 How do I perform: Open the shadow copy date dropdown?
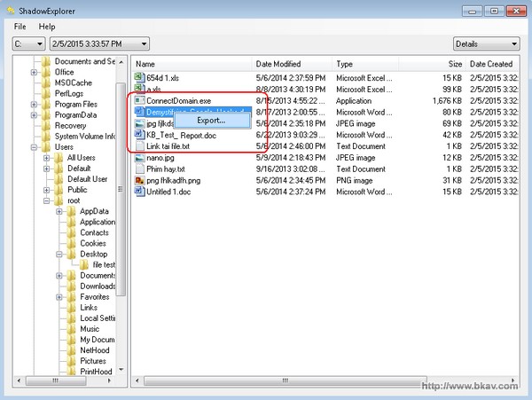99,43
